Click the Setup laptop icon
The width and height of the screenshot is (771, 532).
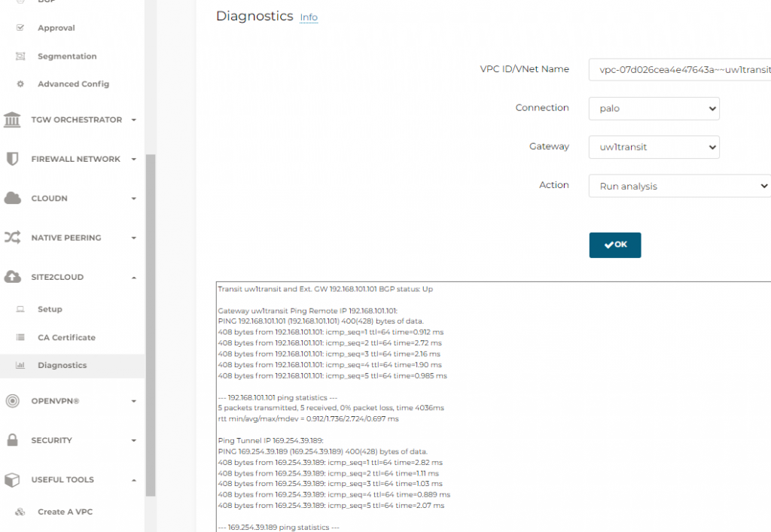click(20, 309)
